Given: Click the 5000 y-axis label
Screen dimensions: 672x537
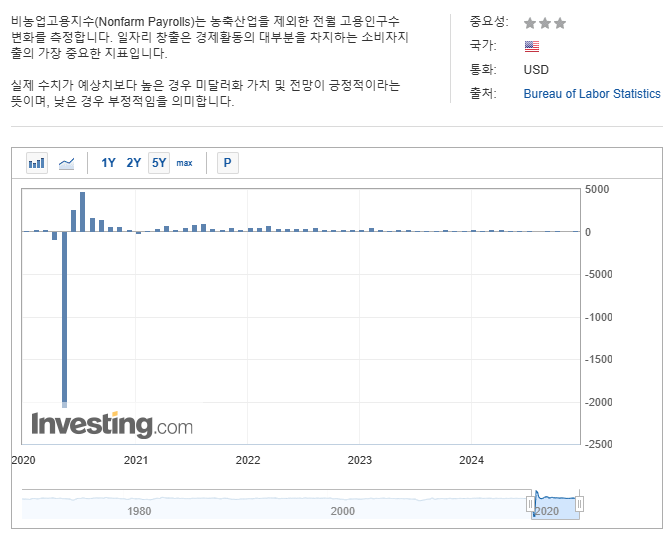Looking at the screenshot, I should coord(597,189).
